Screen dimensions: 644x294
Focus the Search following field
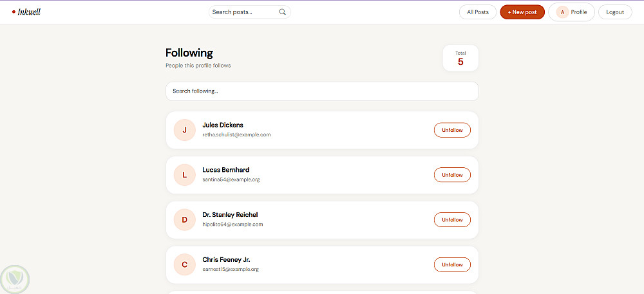322,91
